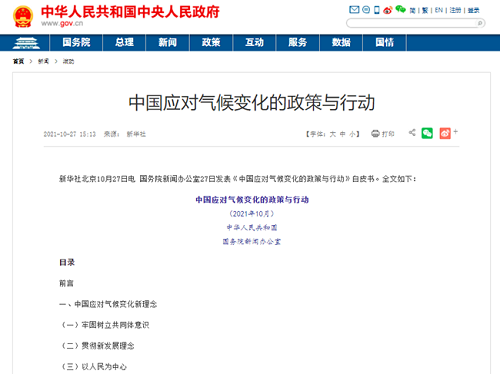
Task: Click the intro paragraph starting 新华社北京10月27日电
Action: 238,179
